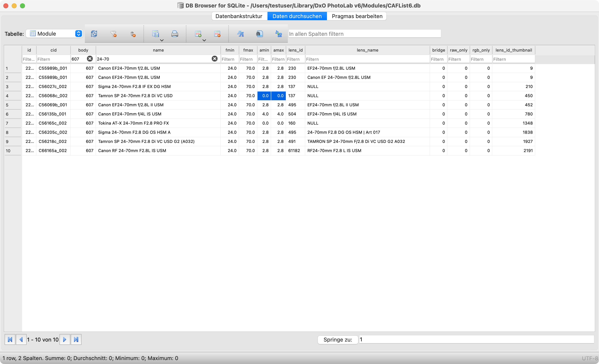Clear the body filter value 607
The image size is (599, 364).
(x=90, y=59)
